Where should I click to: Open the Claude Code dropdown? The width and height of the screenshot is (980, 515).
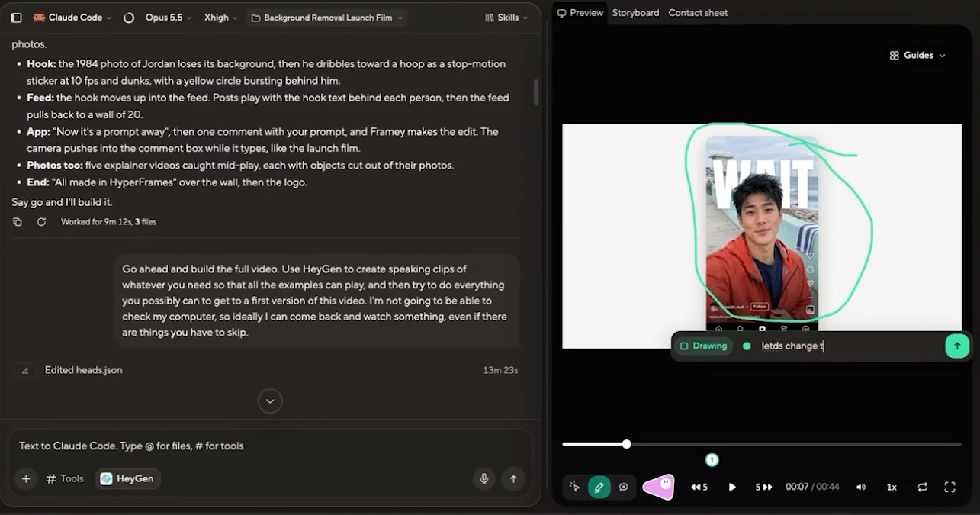71,18
